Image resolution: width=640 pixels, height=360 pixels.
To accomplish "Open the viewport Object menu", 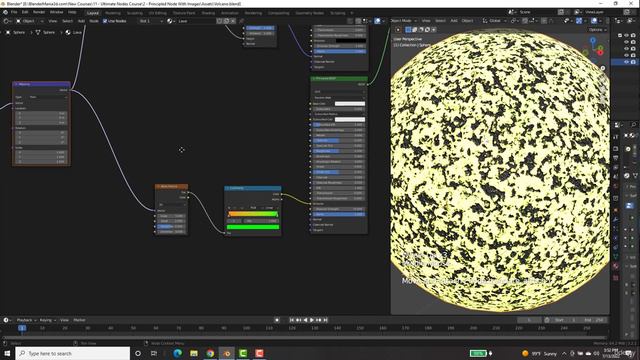I will [x=467, y=20].
